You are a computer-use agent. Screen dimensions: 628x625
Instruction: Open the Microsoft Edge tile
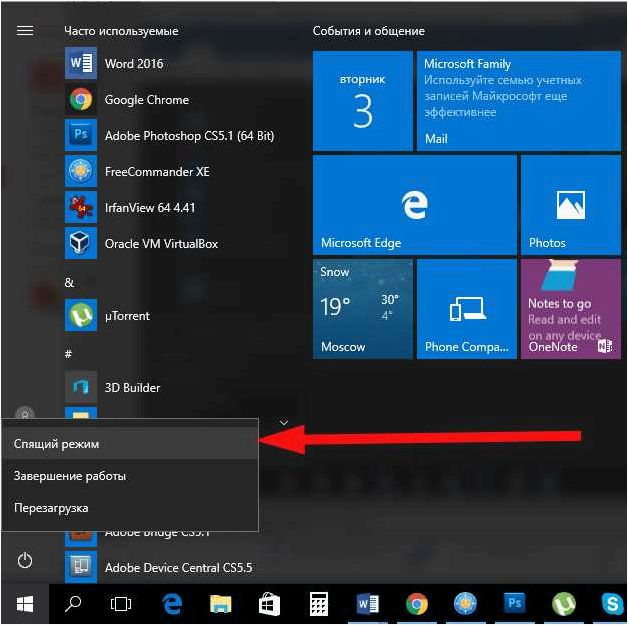[415, 205]
